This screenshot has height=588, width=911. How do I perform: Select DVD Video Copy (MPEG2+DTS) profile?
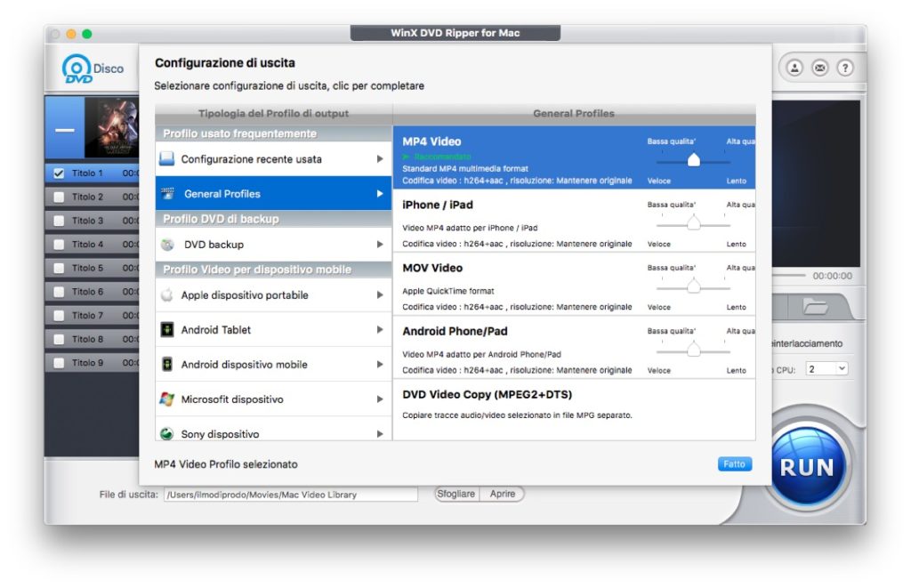[574, 409]
